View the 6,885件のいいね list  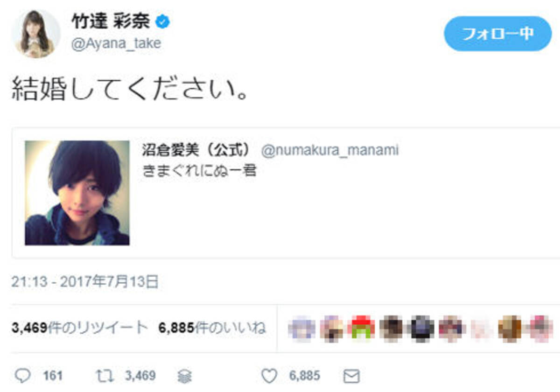(212, 328)
